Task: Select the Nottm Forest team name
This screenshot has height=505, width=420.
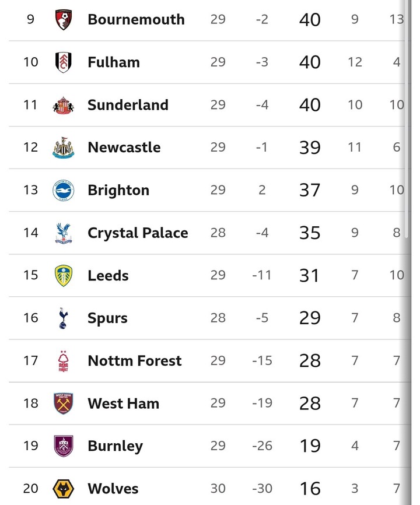Action: [135, 361]
